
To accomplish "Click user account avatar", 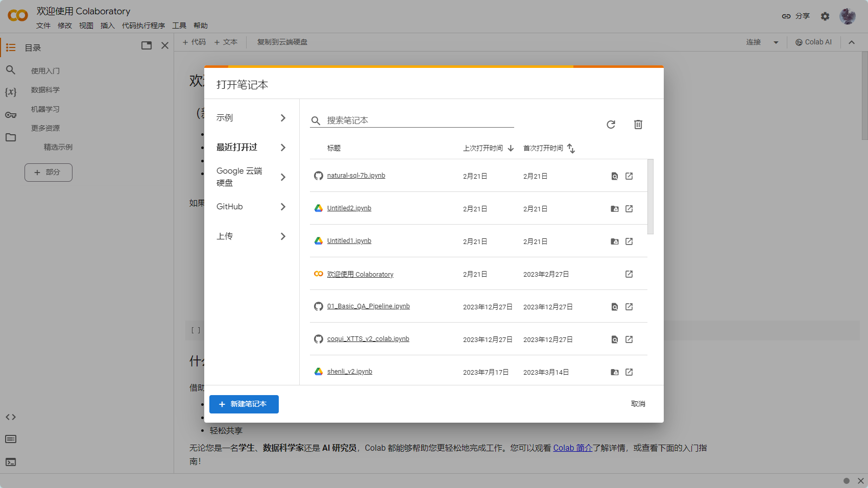I will click(848, 16).
